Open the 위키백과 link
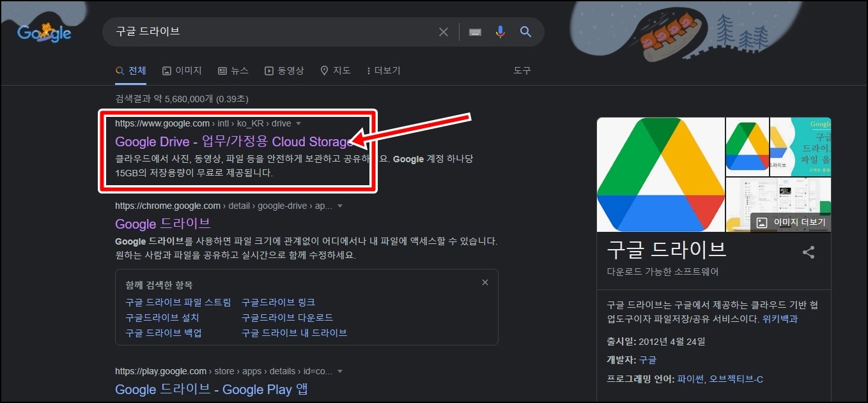 click(780, 319)
